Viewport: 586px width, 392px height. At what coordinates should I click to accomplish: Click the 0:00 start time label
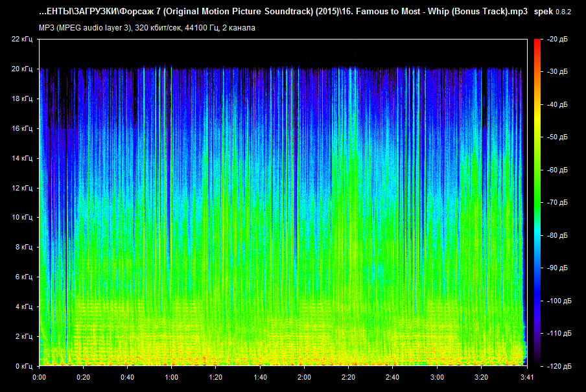pos(39,376)
